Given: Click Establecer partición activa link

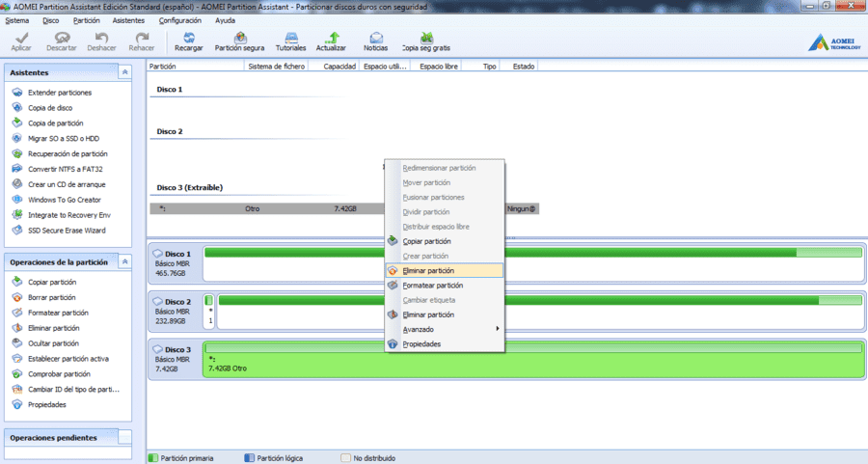Looking at the screenshot, I should (68, 359).
